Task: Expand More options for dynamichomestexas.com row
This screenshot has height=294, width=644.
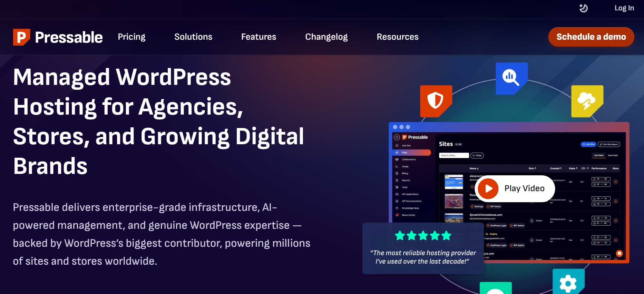Action: (x=616, y=220)
